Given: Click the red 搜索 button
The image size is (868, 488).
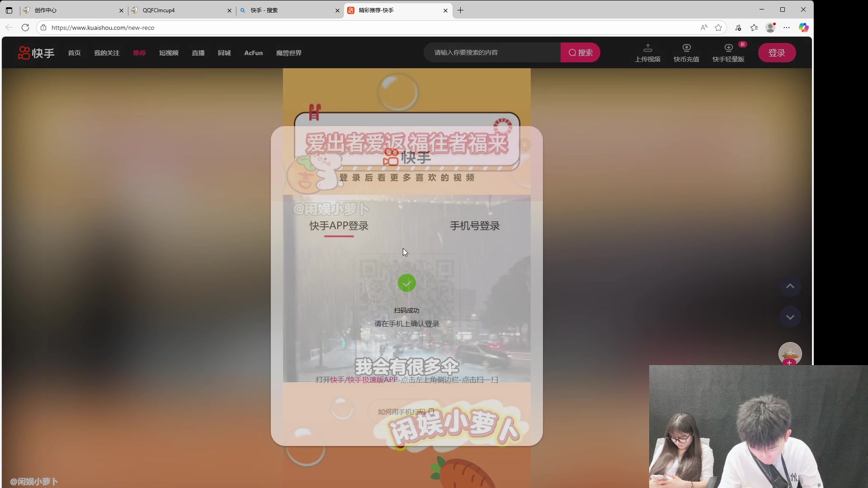Looking at the screenshot, I should pos(580,52).
